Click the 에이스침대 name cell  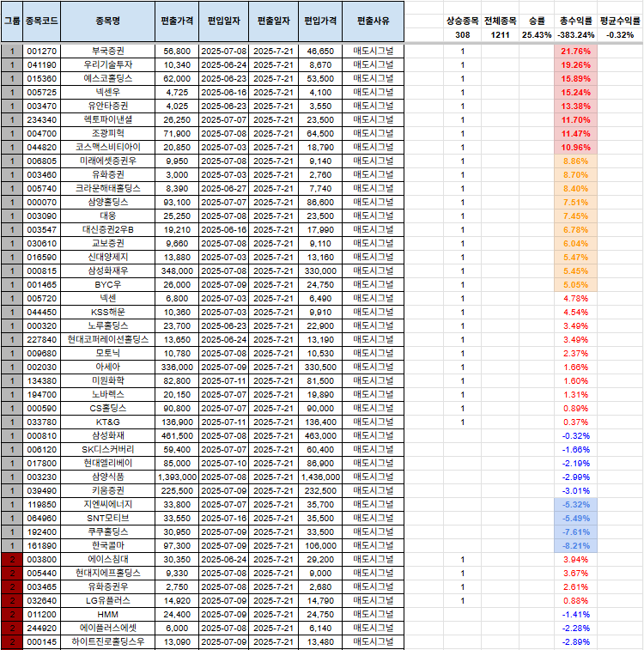pyautogui.click(x=107, y=559)
